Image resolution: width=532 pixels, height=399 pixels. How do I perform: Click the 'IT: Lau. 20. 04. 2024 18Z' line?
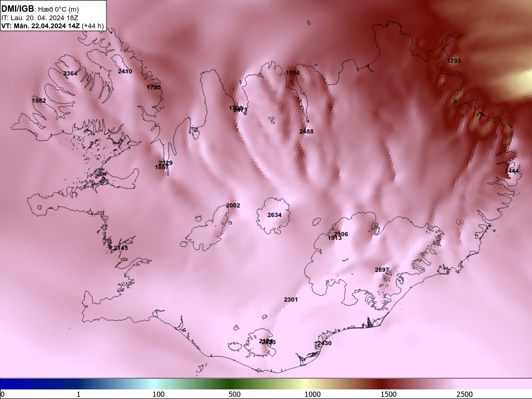[x=40, y=18]
